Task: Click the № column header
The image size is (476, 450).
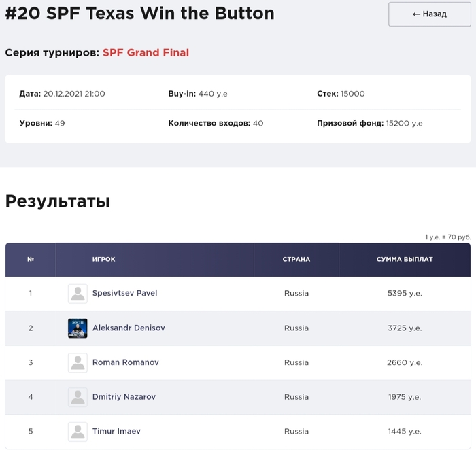Action: coord(31,260)
